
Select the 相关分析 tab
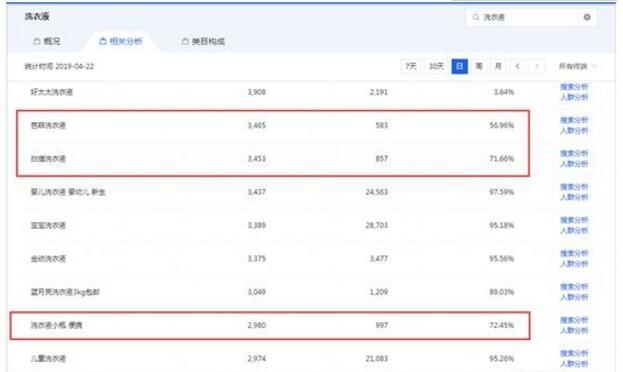[x=121, y=41]
